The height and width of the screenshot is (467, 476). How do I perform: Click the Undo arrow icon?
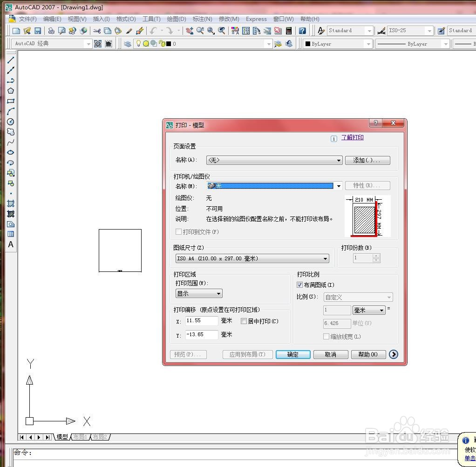(153, 31)
